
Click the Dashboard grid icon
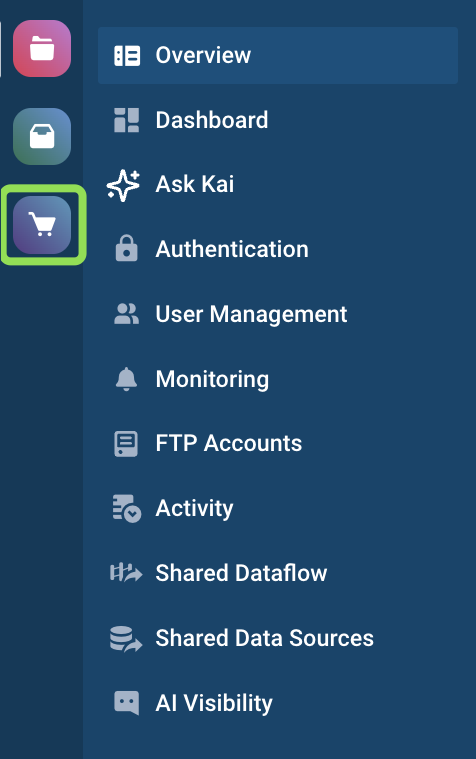tap(126, 120)
